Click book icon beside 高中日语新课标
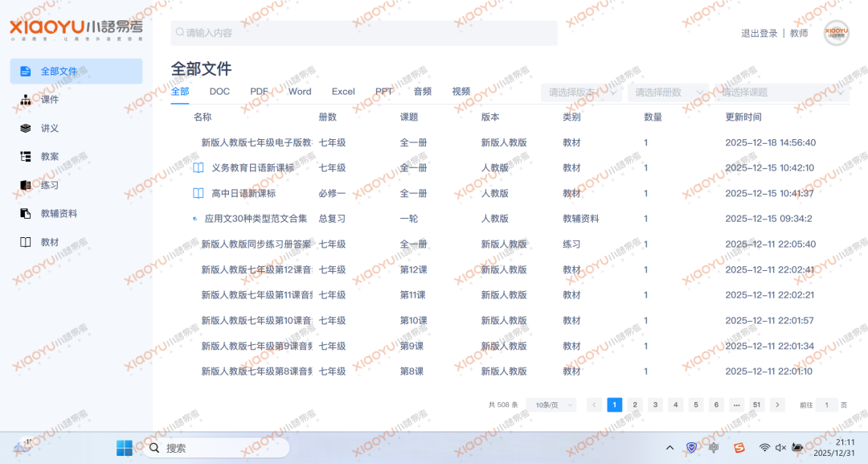 point(199,193)
